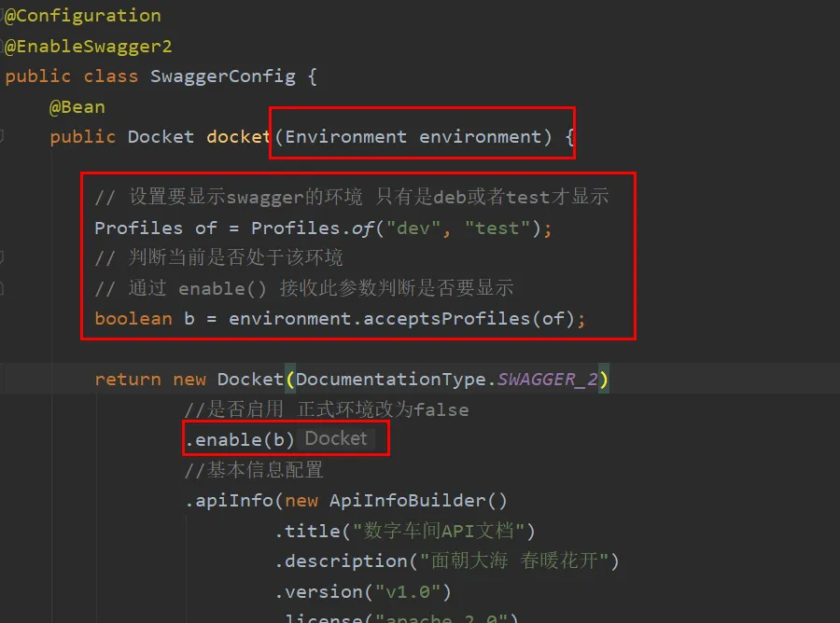Click the comment 判断当前是否处于该环境
This screenshot has height=623, width=840.
[218, 258]
